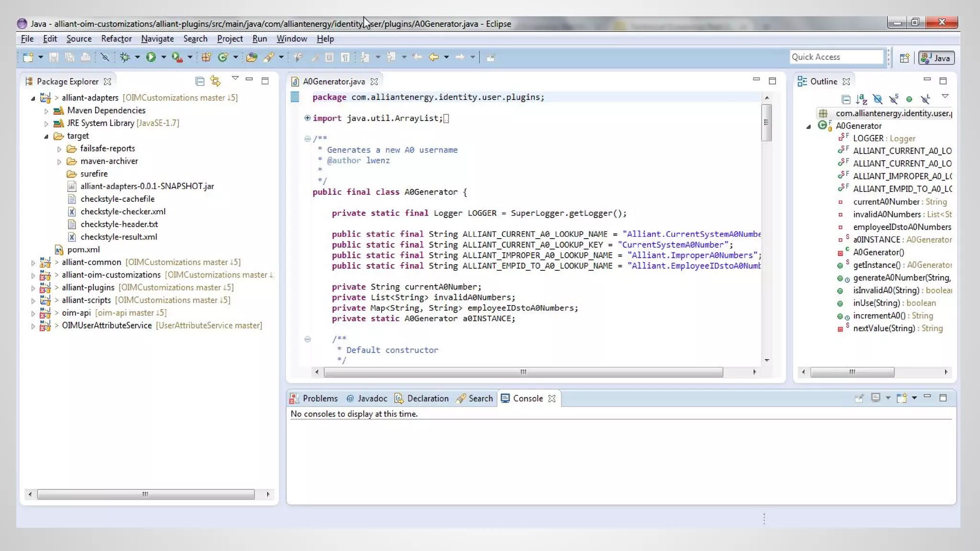The height and width of the screenshot is (551, 980).
Task: Open the Refactor menu
Action: (x=116, y=39)
